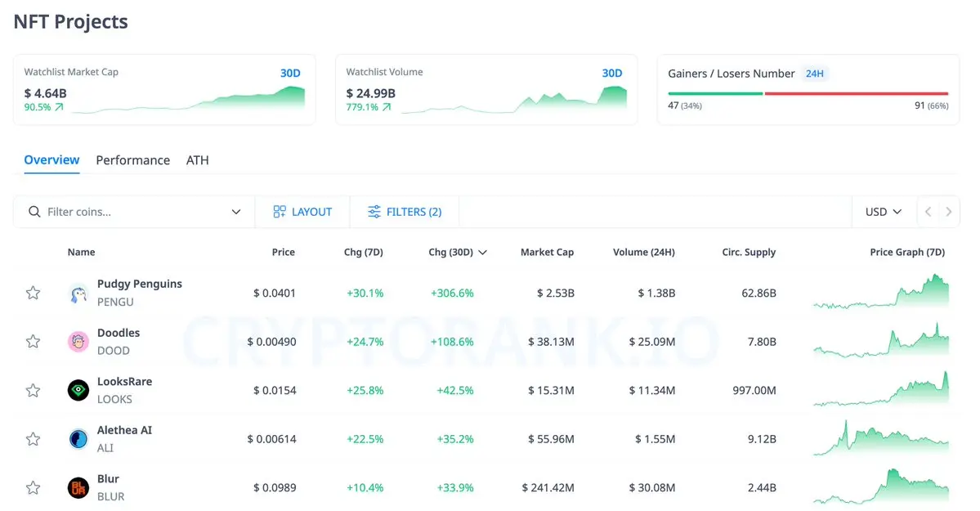Screen dimensions: 980x511
Task: Go to previous columns with left arrow
Action: click(x=929, y=212)
